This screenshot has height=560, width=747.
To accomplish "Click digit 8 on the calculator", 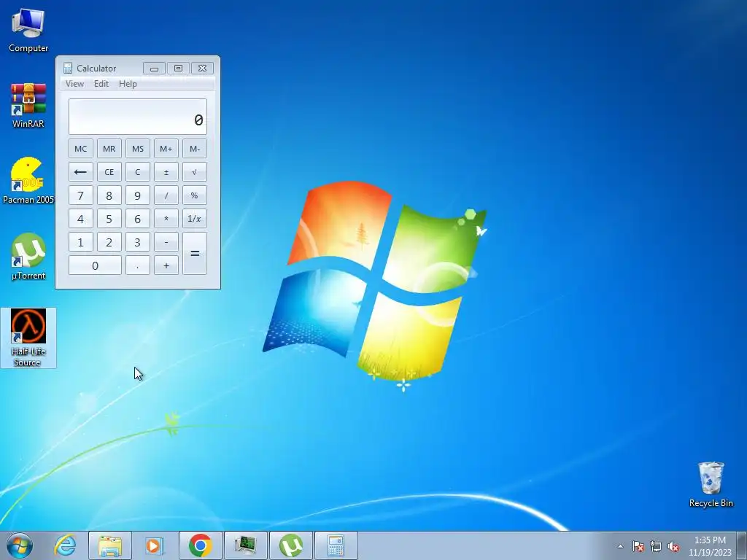I will pos(109,195).
